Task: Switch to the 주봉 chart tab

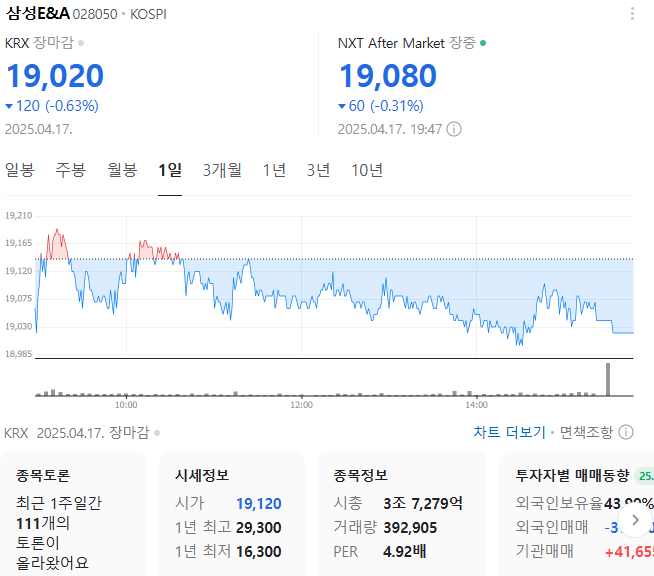Action: pos(70,170)
